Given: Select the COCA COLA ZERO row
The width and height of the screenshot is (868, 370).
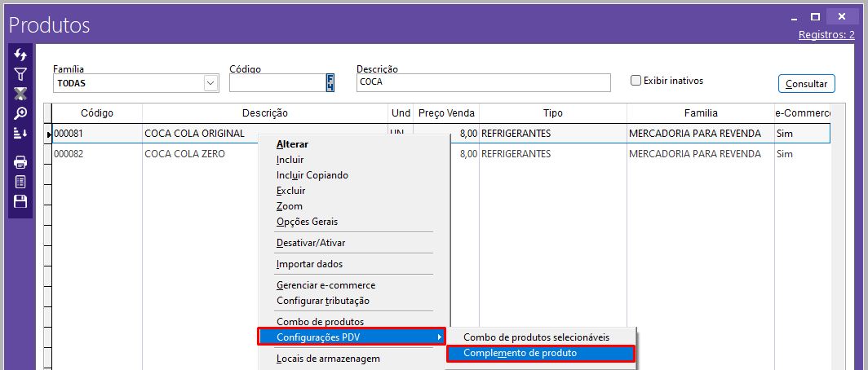Looking at the screenshot, I should (184, 154).
